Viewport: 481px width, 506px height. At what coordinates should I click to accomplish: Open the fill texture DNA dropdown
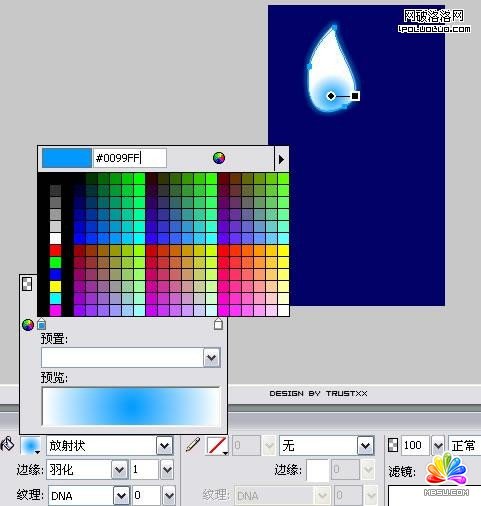click(x=121, y=496)
